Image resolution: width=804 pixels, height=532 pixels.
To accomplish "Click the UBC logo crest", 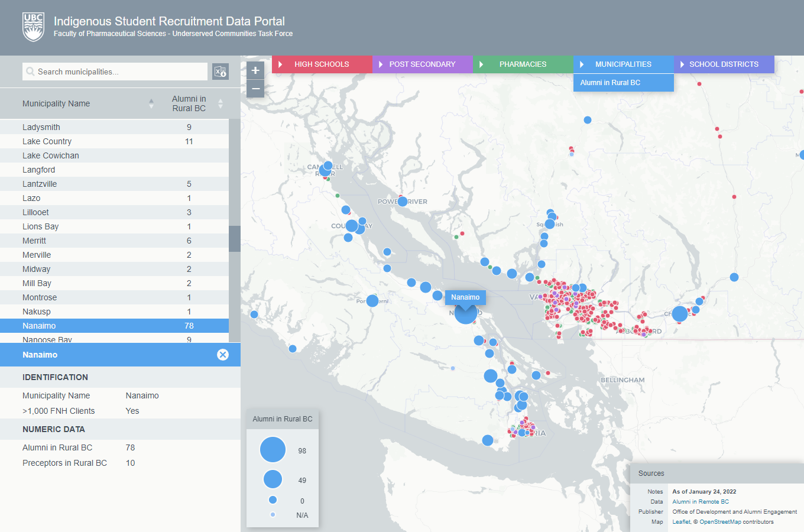I will [33, 27].
